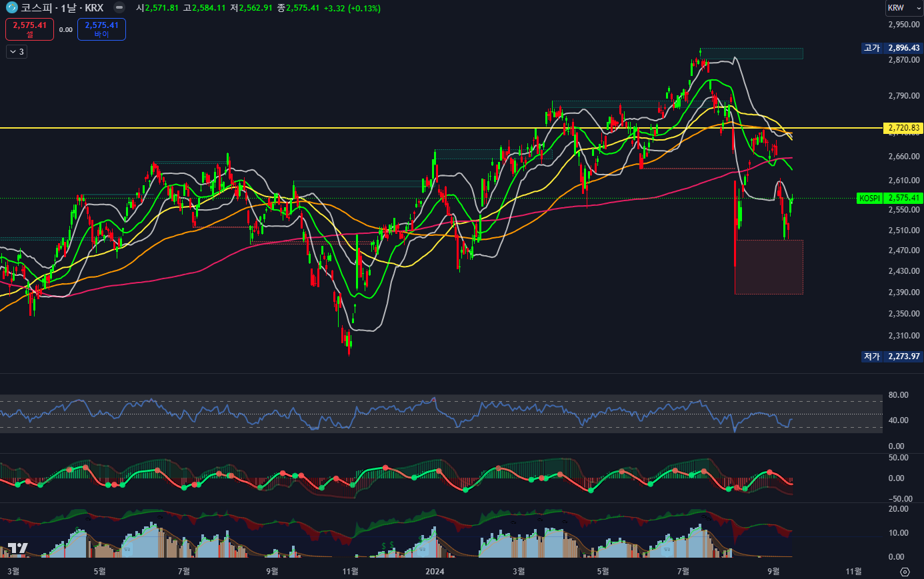This screenshot has width=924, height=579.
Task: Select the red shaded zone rectangle
Action: click(769, 267)
